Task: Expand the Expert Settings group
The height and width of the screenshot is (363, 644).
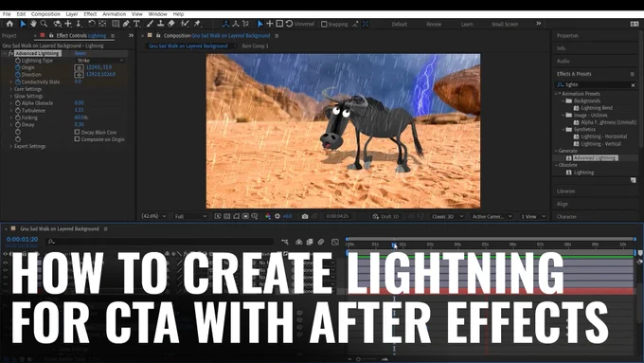Action: 10,146
